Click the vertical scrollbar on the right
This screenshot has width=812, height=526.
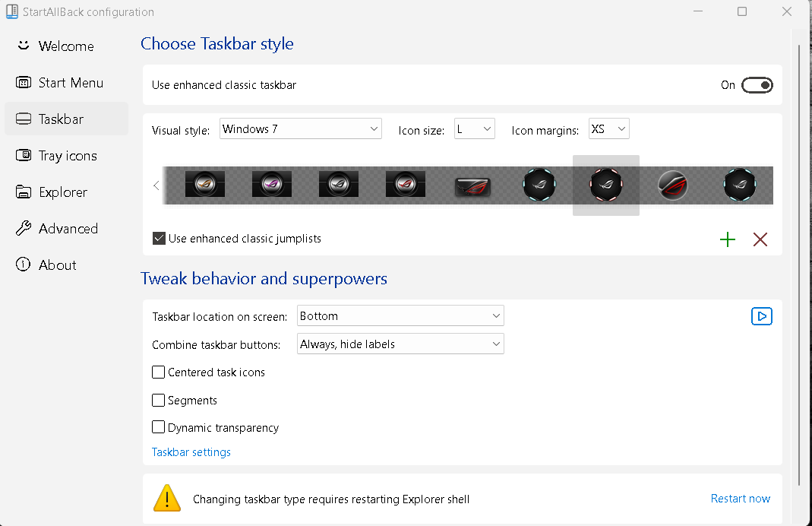800,265
